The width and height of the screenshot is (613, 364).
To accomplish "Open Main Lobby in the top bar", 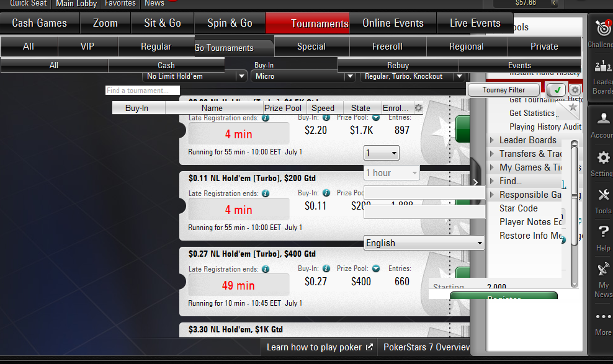I will 76,4.
